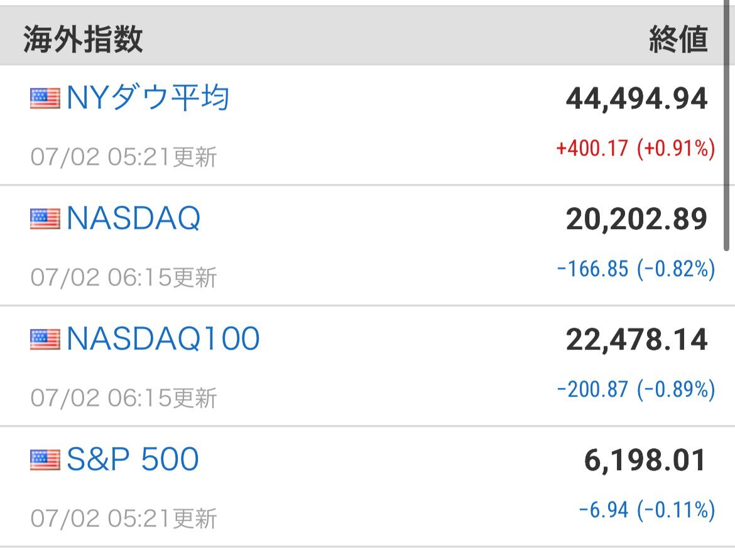Click the -6.94 (-0.11%) change figure
This screenshot has height=560, width=735.
point(647,510)
